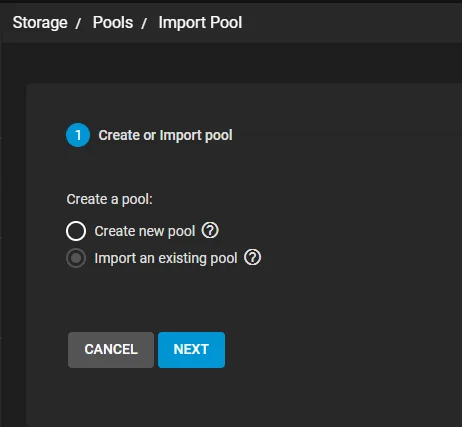Cancel the pool import wizard

tap(111, 350)
